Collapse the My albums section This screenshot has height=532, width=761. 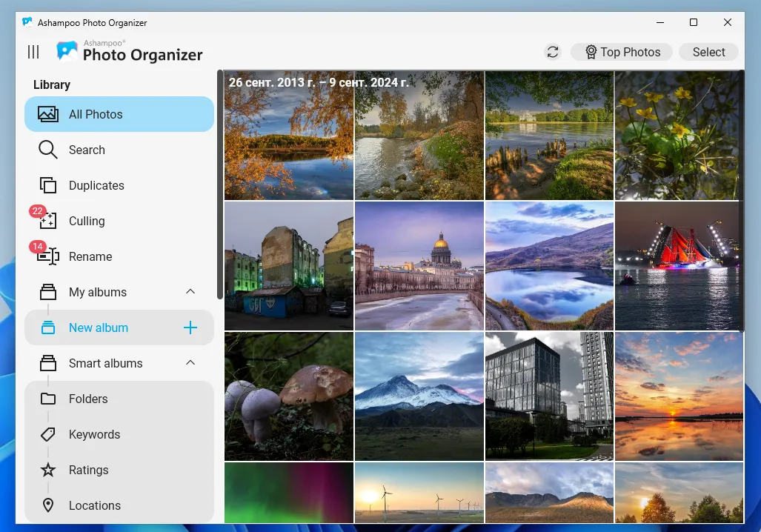(x=190, y=292)
